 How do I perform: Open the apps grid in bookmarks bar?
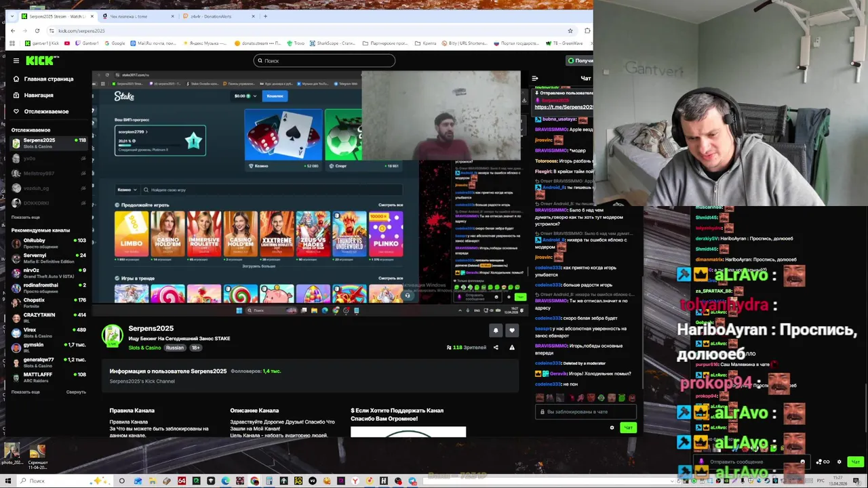(x=12, y=43)
